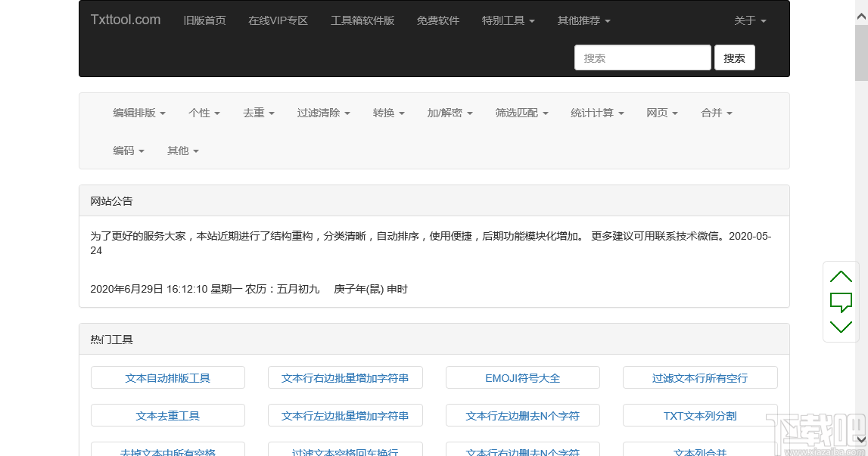Image resolution: width=868 pixels, height=456 pixels.
Task: Select 在线VIP专区 in the navigation bar
Action: [x=278, y=20]
